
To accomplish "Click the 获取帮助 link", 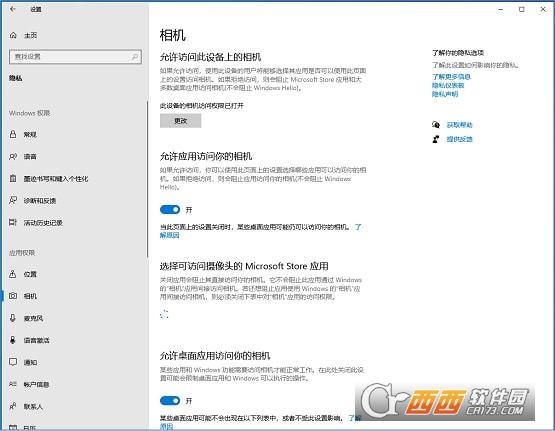I will (x=459, y=125).
